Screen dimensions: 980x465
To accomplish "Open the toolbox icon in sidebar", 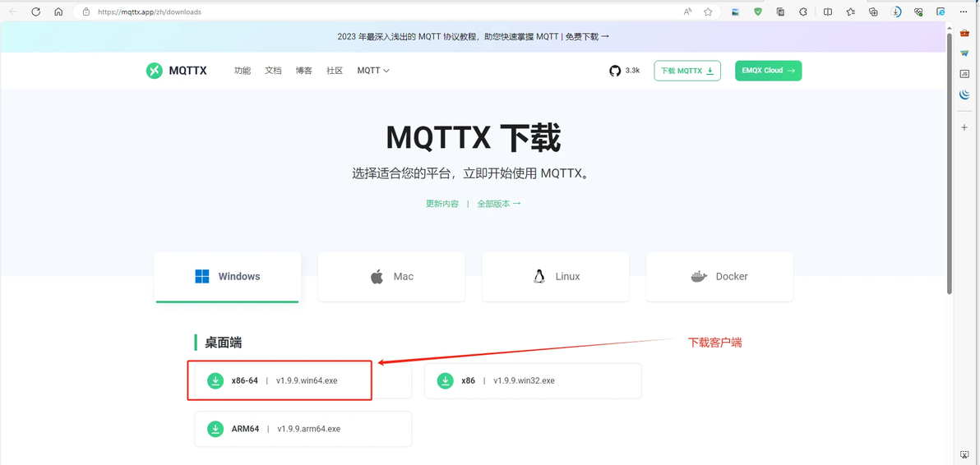I will tap(964, 32).
